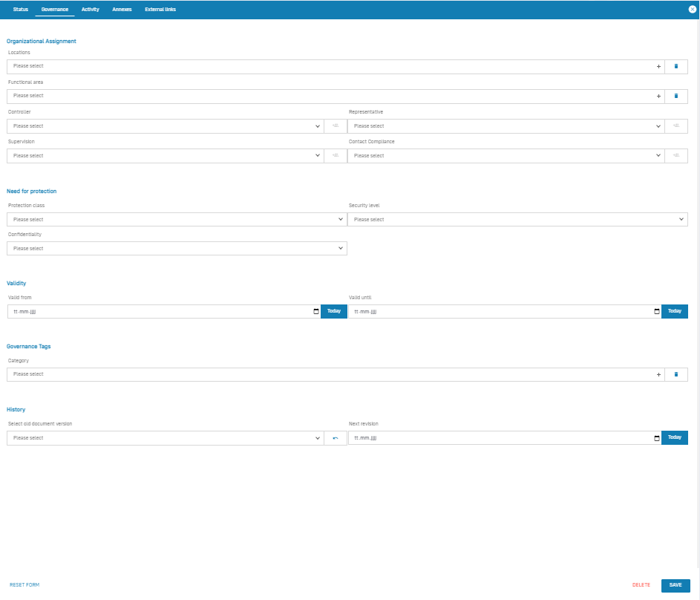The height and width of the screenshot is (600, 700).
Task: Click the plus icon in Functional area field
Action: pyautogui.click(x=658, y=97)
